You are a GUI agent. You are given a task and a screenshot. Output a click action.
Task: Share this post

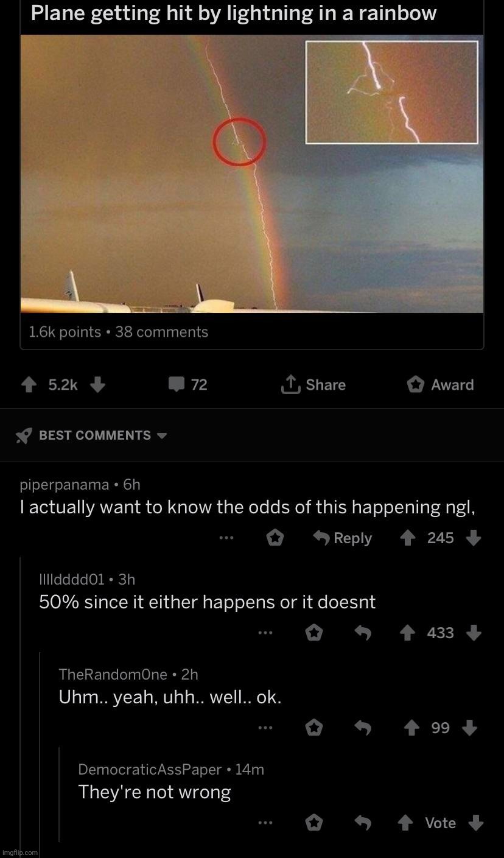313,385
